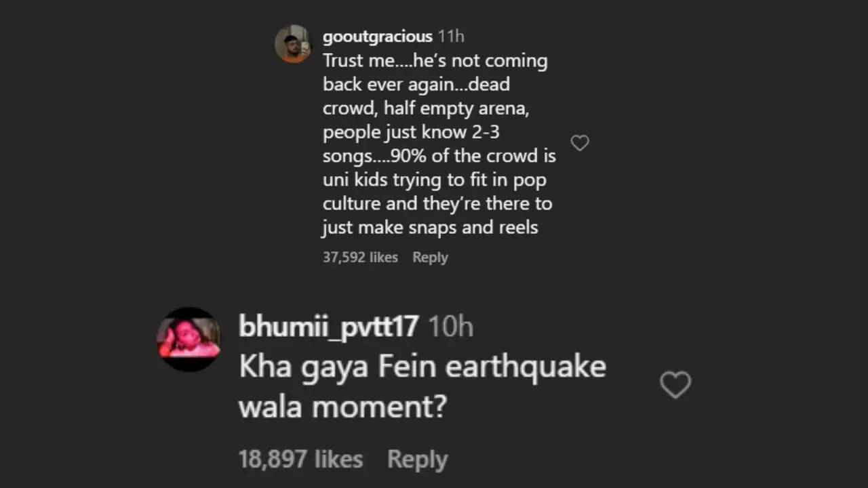The height and width of the screenshot is (488, 868).
Task: Go to bhumii_pvtt17 username profile
Action: point(328,327)
